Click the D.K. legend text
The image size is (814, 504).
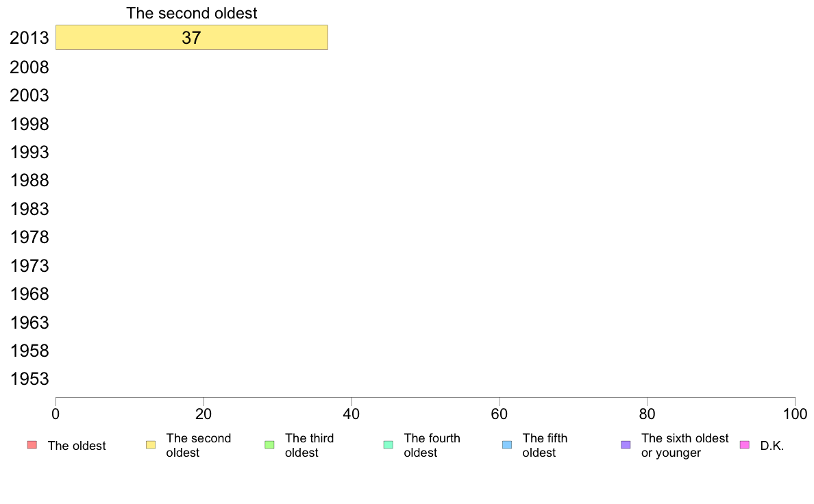[772, 446]
